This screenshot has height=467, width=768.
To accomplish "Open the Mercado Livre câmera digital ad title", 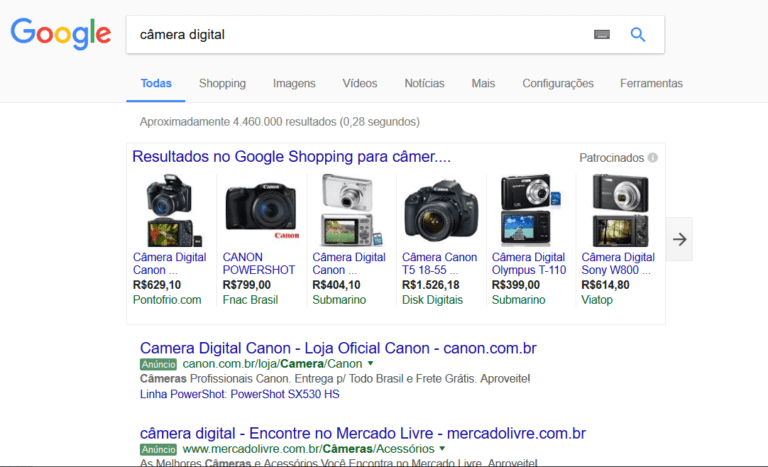I will pos(362,433).
